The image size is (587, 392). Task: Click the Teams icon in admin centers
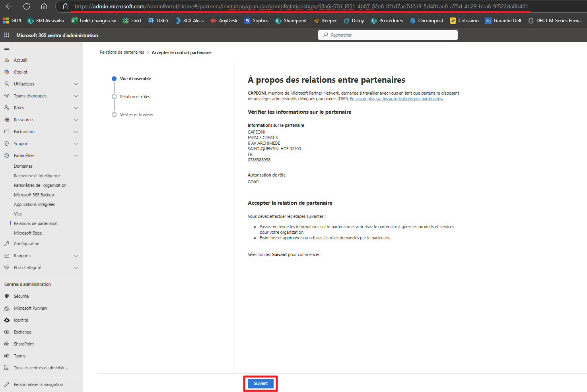(7, 356)
